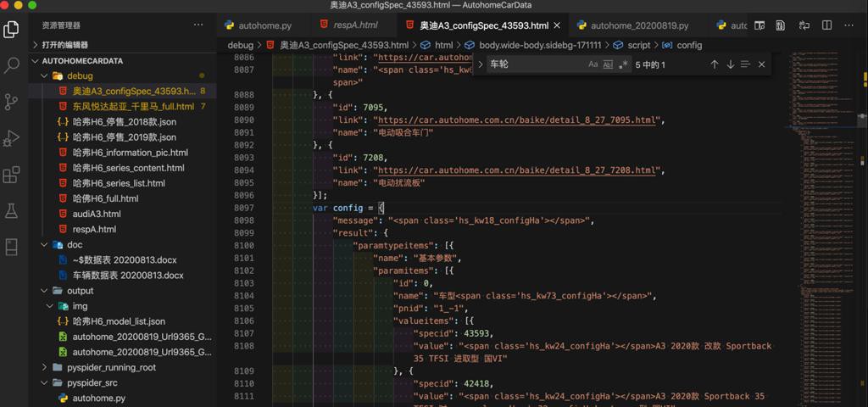
Task: Switch to the autohome_20200819.py tab
Action: [638, 25]
